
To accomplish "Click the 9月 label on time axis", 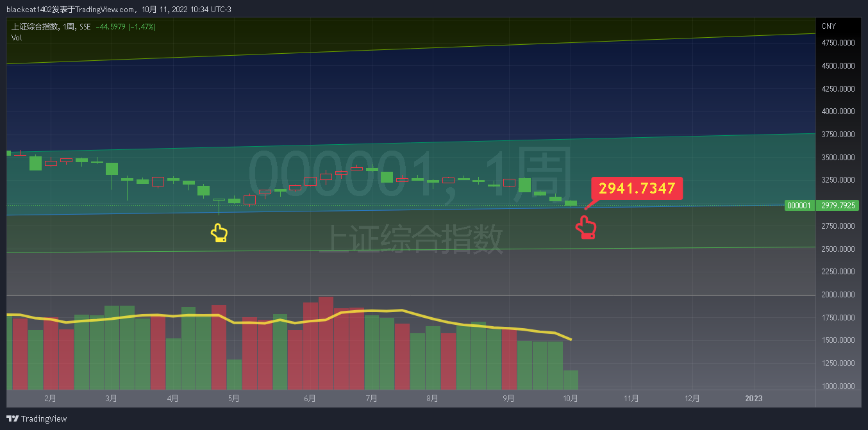I will click(509, 399).
